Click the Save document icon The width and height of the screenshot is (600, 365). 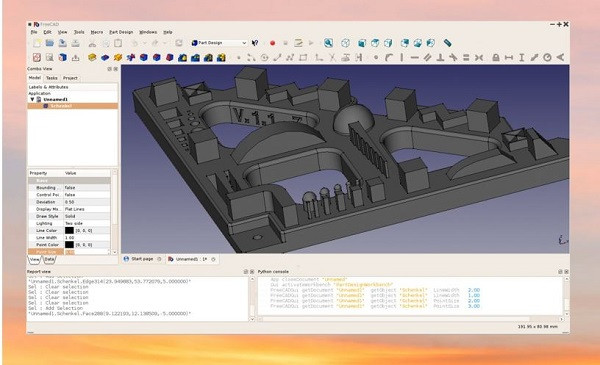[62, 43]
